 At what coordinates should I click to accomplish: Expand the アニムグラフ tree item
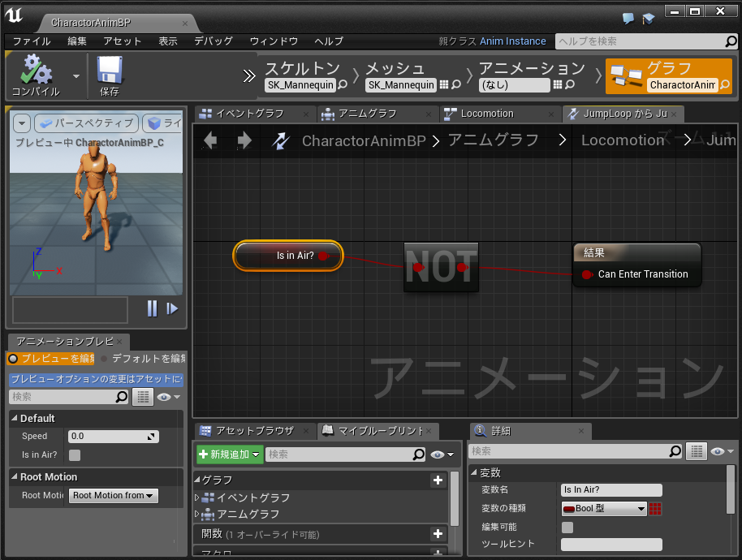[x=196, y=514]
